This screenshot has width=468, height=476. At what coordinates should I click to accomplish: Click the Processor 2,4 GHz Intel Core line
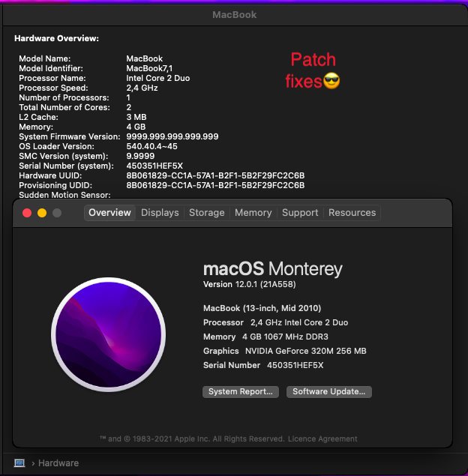pyautogui.click(x=275, y=322)
